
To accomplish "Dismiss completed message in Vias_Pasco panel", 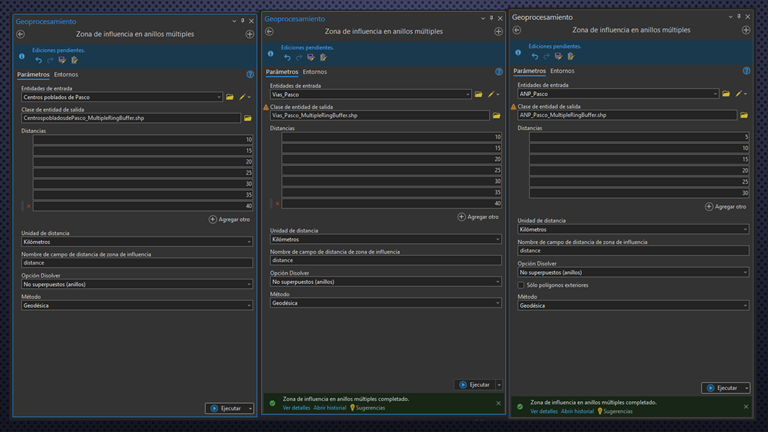I will click(498, 403).
